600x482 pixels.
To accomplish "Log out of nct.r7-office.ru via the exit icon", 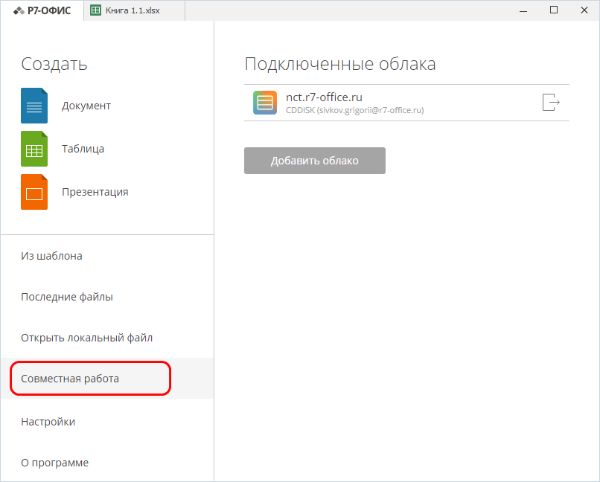I will coord(551,103).
